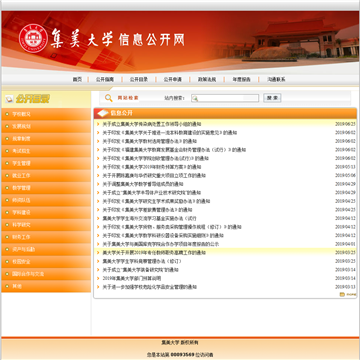Screen dimensions: 360x360
Task: Open the notice on 2019年财务预算方案
Action: pyautogui.click(x=152, y=167)
